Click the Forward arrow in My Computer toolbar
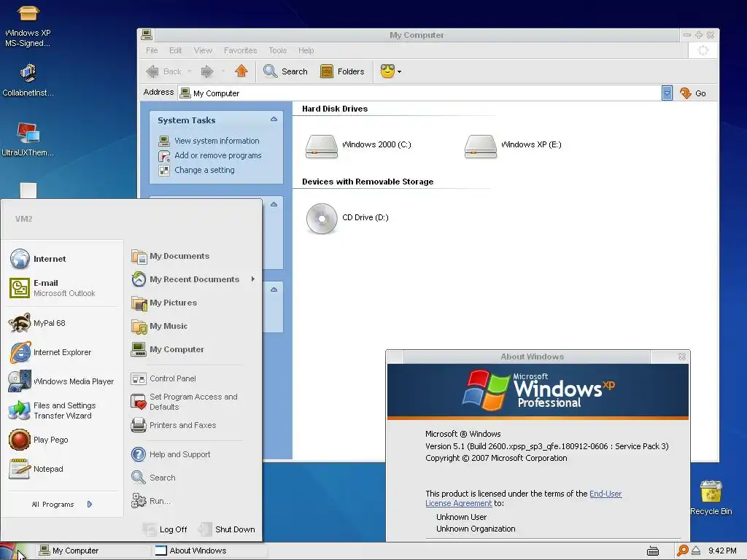This screenshot has width=747, height=560. pyautogui.click(x=206, y=71)
